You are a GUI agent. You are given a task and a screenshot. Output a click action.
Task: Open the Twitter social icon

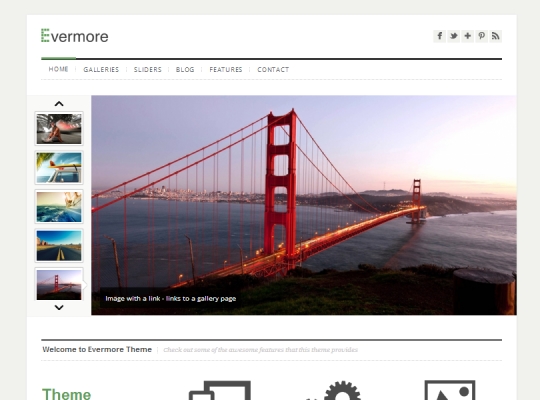click(x=454, y=36)
